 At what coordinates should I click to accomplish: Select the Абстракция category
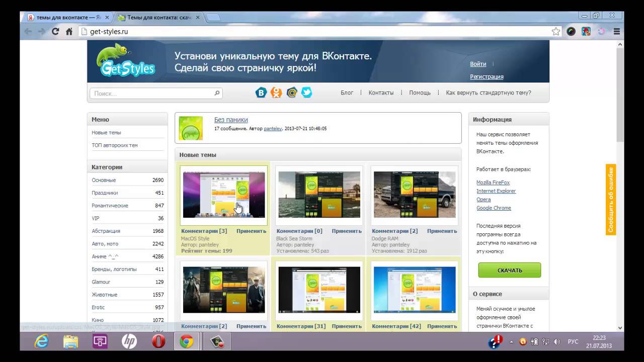click(106, 231)
